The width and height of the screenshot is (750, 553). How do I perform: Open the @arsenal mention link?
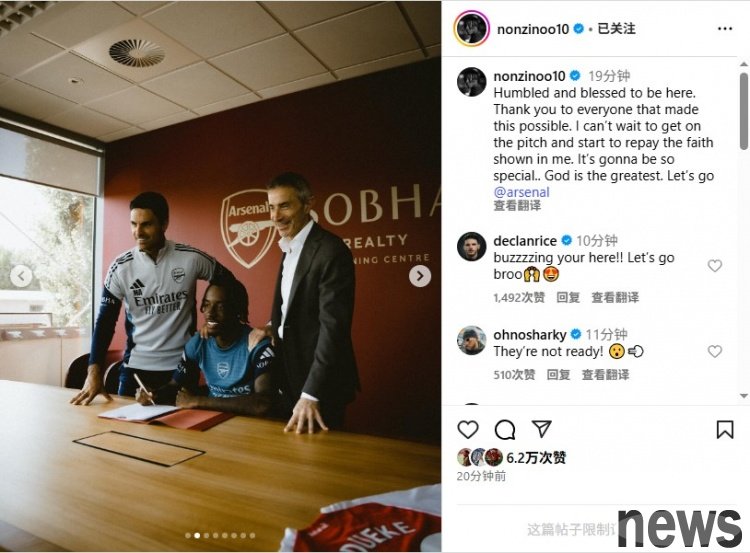[x=521, y=192]
